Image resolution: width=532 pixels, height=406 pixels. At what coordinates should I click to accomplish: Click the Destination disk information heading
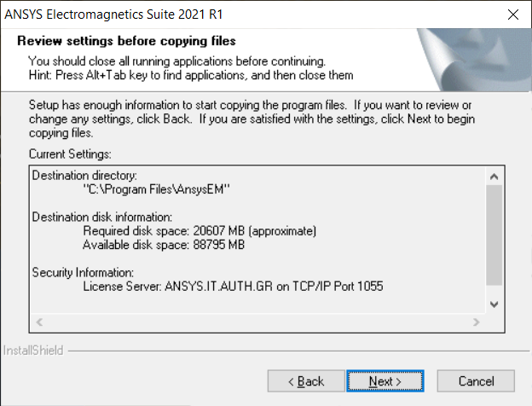tap(102, 217)
